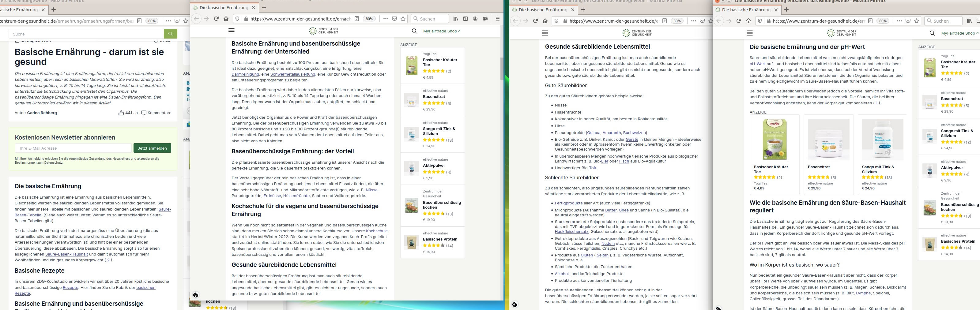
Task: Toggle reader view in the Kochschule article window
Action: pos(356,19)
